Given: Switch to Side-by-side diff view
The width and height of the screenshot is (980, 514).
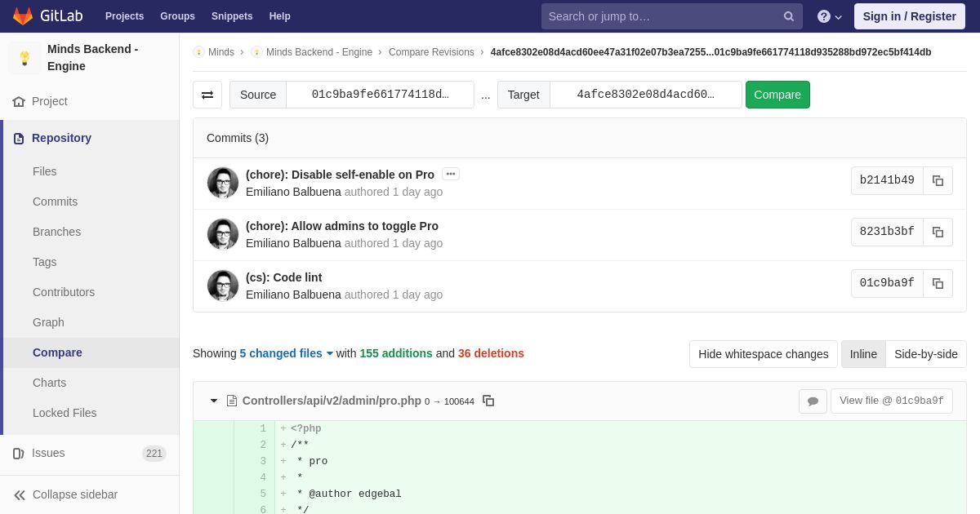Looking at the screenshot, I should coord(925,354).
